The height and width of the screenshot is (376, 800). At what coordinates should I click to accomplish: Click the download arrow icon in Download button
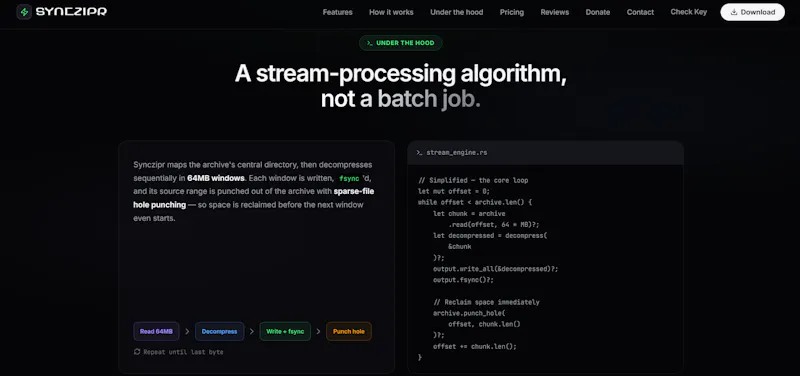(734, 12)
